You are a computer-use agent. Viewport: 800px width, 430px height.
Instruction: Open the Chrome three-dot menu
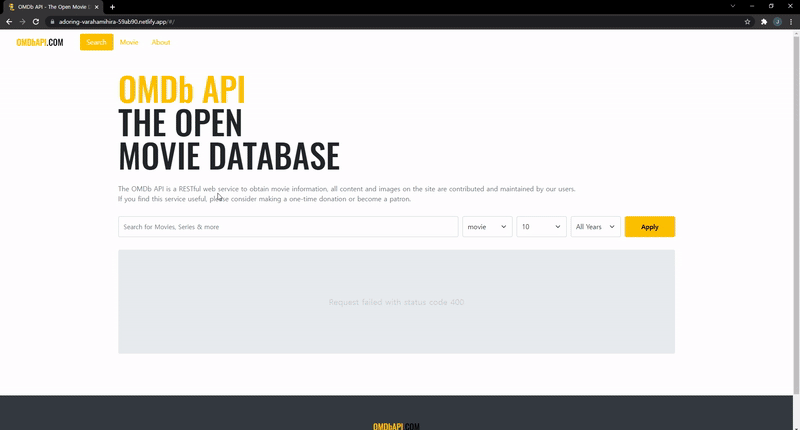pyautogui.click(x=791, y=22)
